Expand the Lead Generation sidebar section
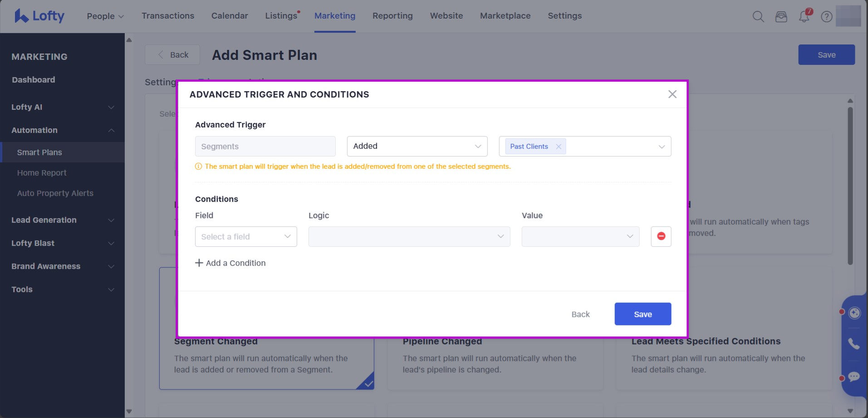Viewport: 868px width, 418px height. pos(62,220)
